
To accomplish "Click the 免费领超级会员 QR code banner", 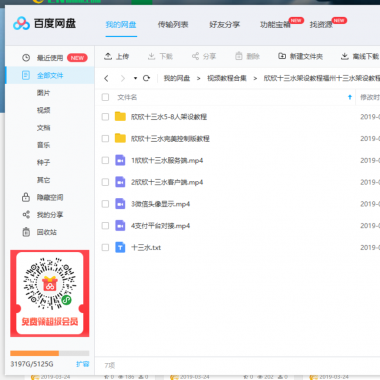I will tap(50, 293).
